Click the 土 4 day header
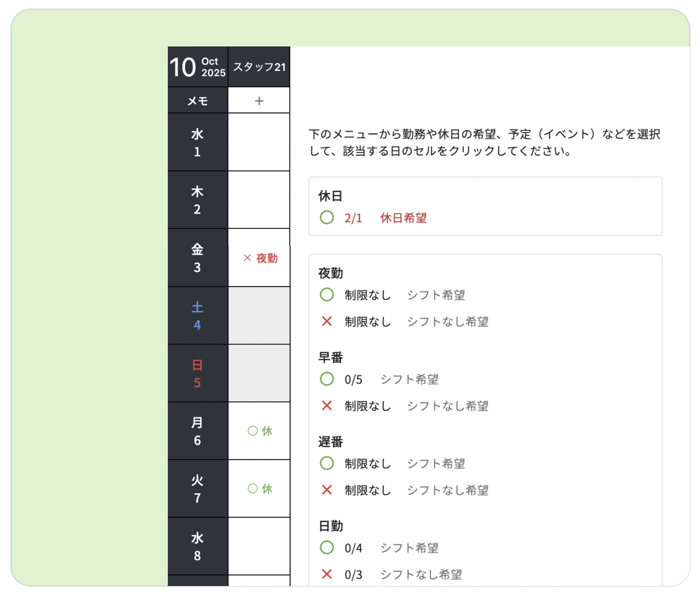700x596 pixels. click(x=197, y=316)
